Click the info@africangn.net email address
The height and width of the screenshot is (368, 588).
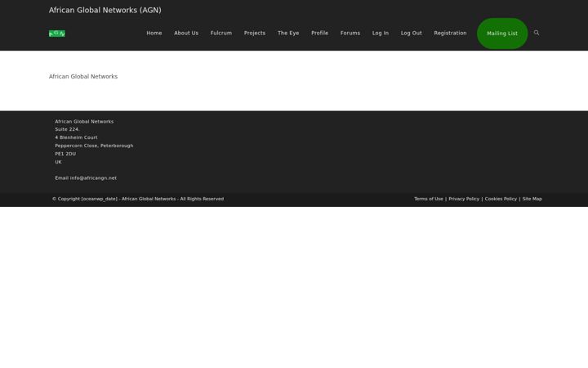point(93,178)
